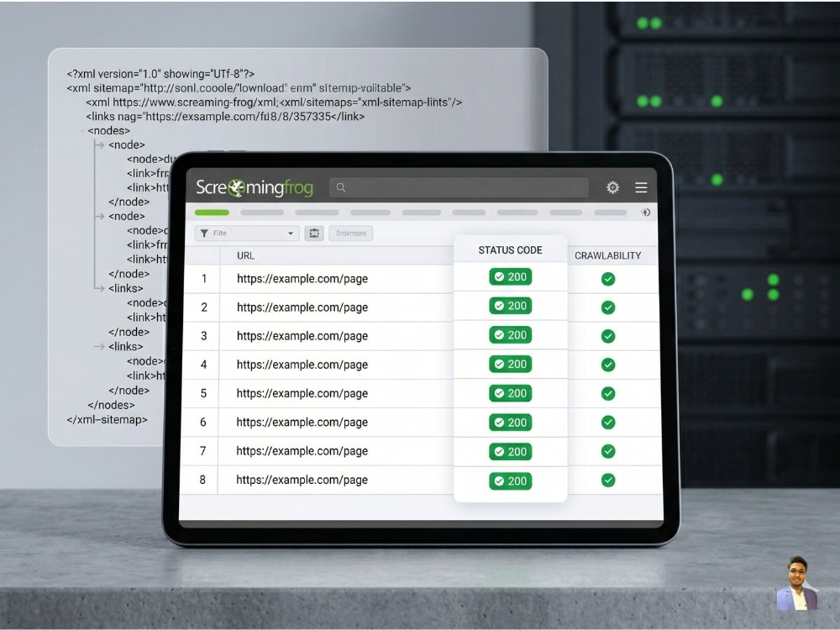The image size is (840, 630).
Task: Click the crawlability checkmark in row 4
Action: point(608,365)
